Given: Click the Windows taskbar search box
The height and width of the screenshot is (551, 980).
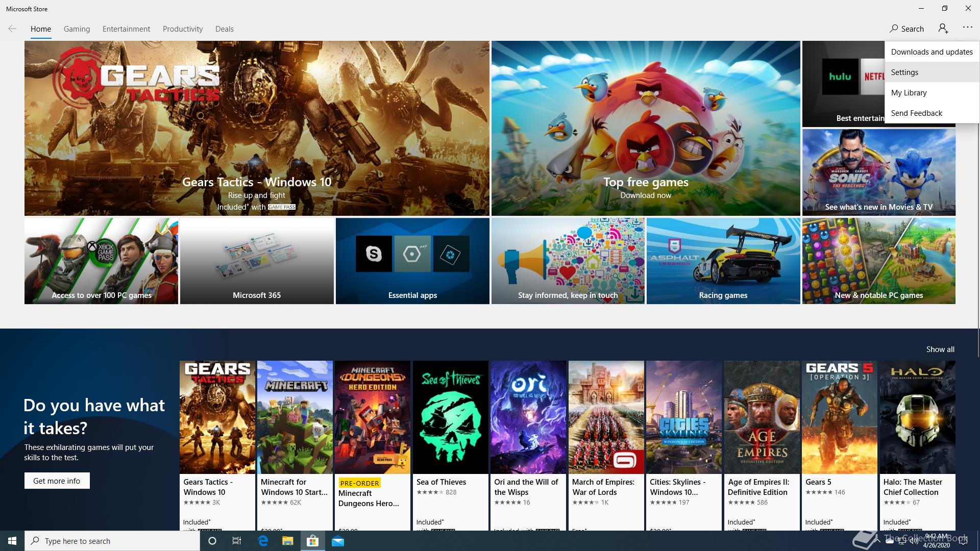Looking at the screenshot, I should pos(112,541).
